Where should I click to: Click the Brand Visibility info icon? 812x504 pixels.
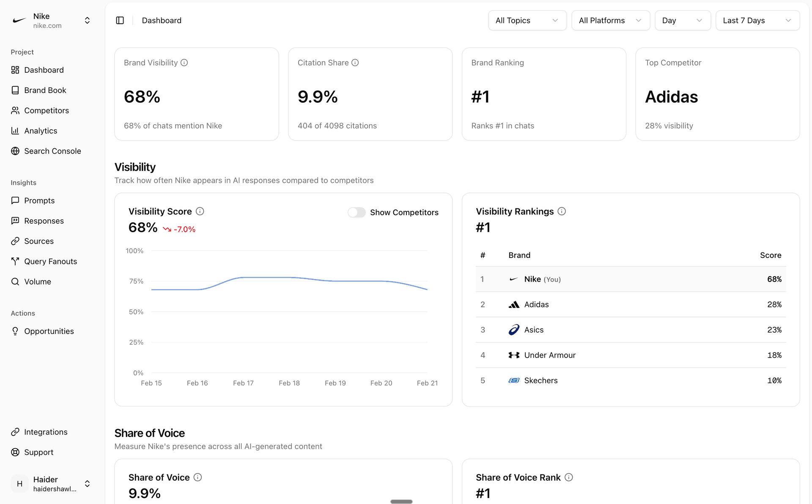pyautogui.click(x=184, y=63)
